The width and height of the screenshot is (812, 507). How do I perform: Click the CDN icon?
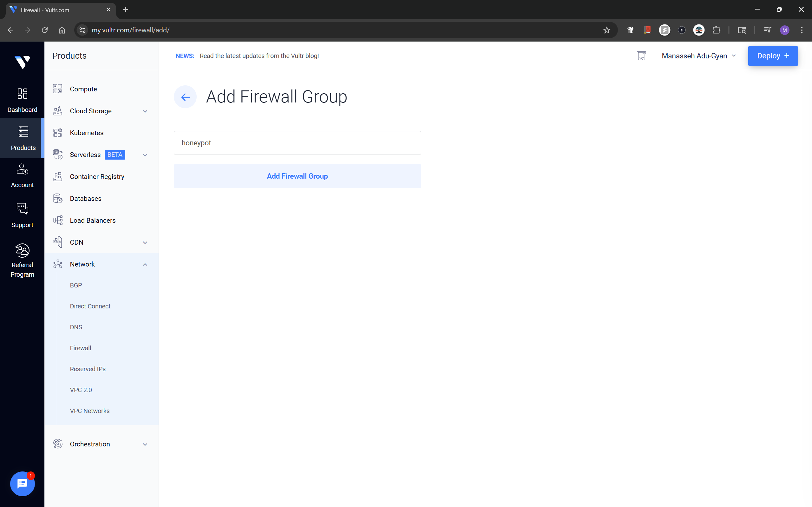pos(58,242)
